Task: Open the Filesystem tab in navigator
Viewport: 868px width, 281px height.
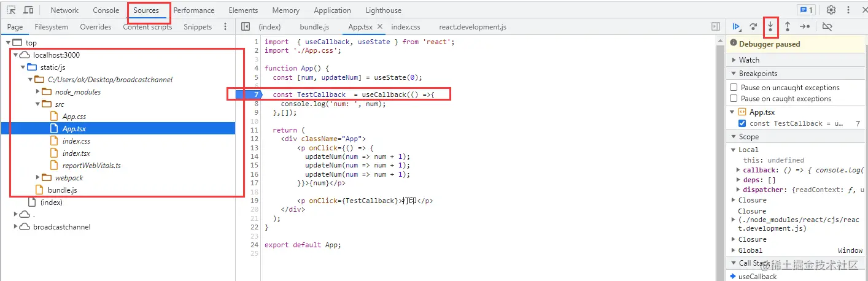Action: click(51, 27)
